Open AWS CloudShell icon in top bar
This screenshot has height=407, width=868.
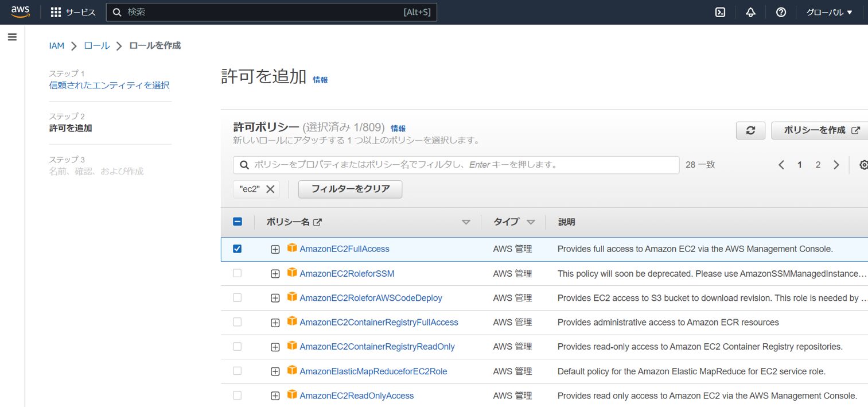720,12
